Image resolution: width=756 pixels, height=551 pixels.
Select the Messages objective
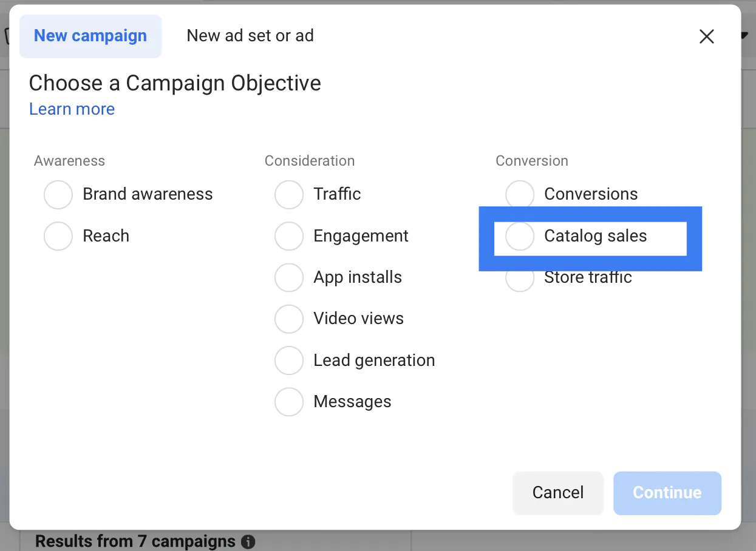tap(289, 402)
